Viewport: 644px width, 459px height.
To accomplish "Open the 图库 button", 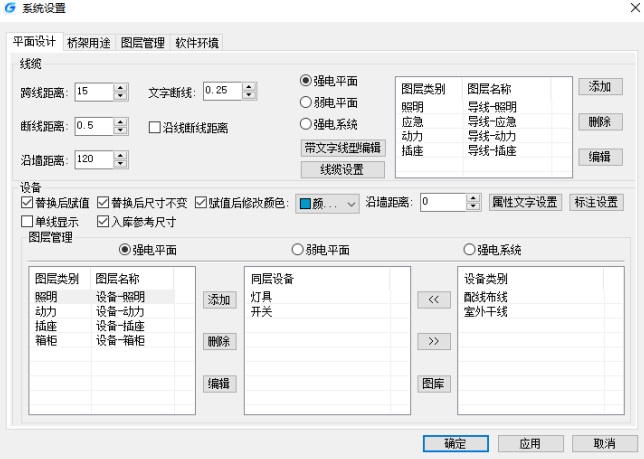I will pyautogui.click(x=434, y=384).
